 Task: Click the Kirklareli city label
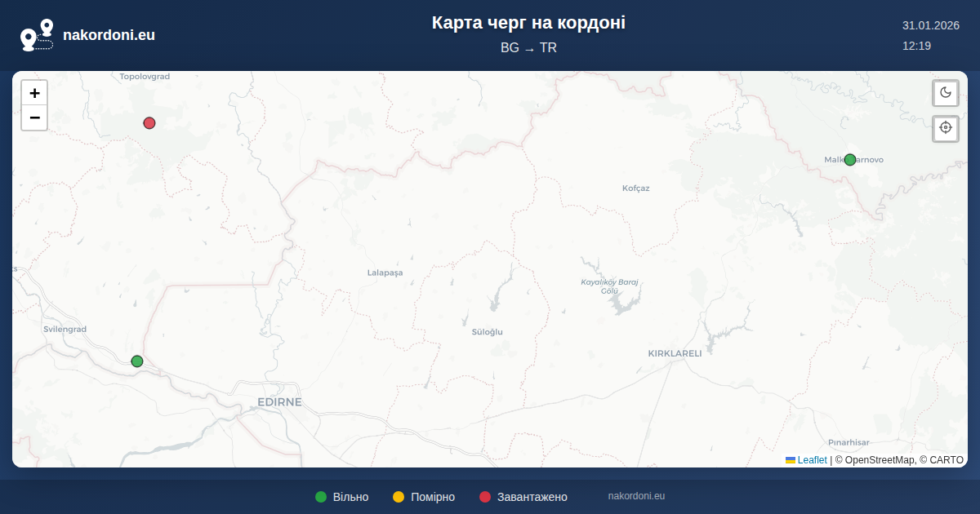point(675,353)
